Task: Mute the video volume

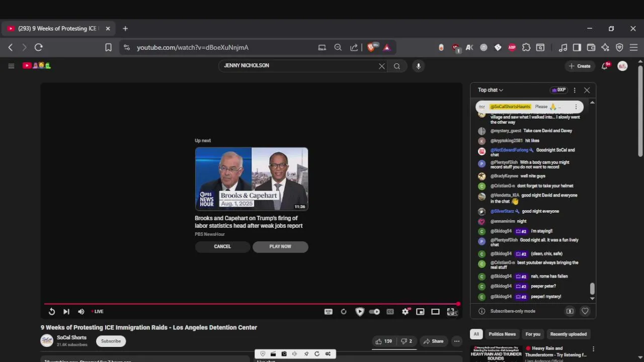Action: [81, 312]
